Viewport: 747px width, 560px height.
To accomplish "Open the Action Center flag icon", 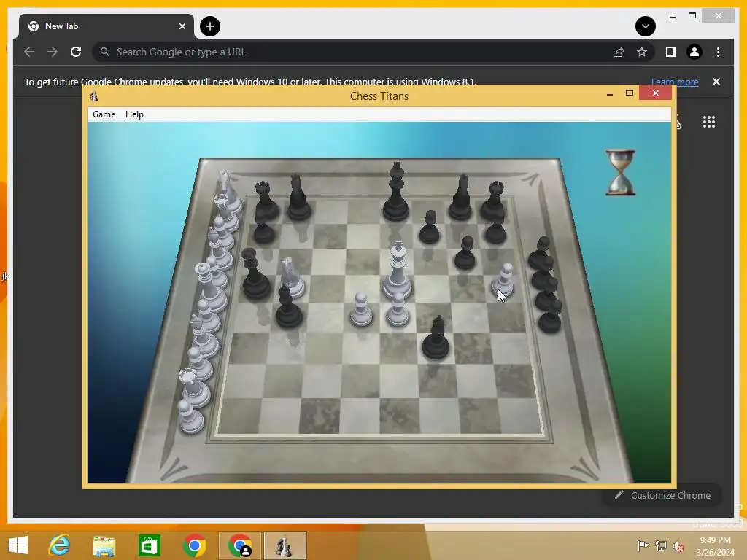I will point(643,545).
